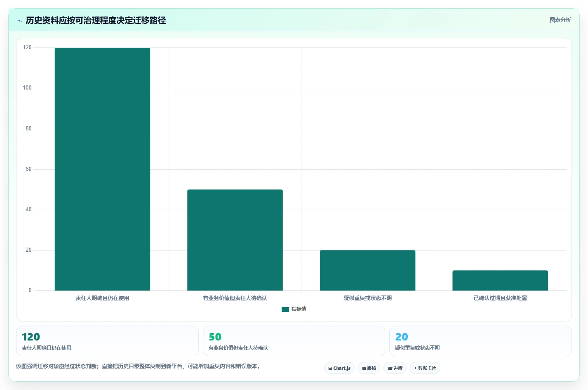588x390 pixels.
Task: Click the x-axis label 疑似重复或状态不明
Action: (368, 298)
